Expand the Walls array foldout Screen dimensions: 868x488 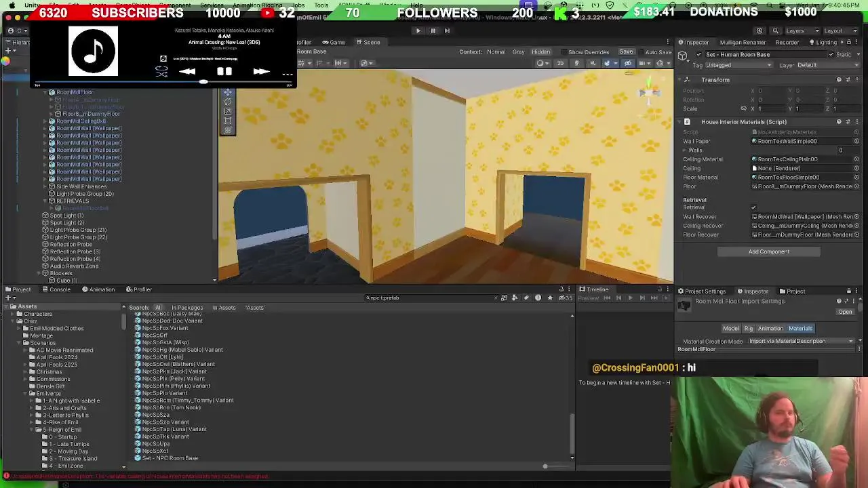click(685, 150)
